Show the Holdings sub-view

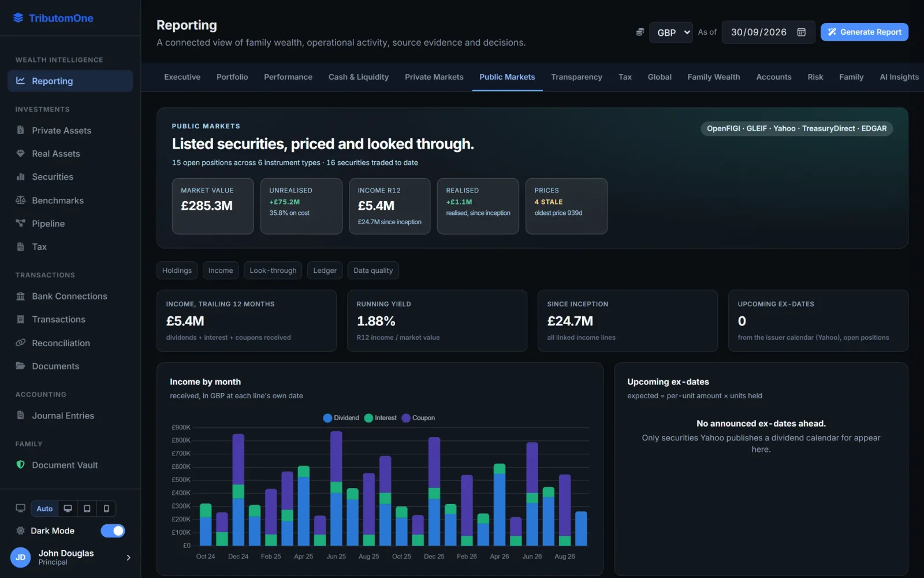pyautogui.click(x=177, y=271)
